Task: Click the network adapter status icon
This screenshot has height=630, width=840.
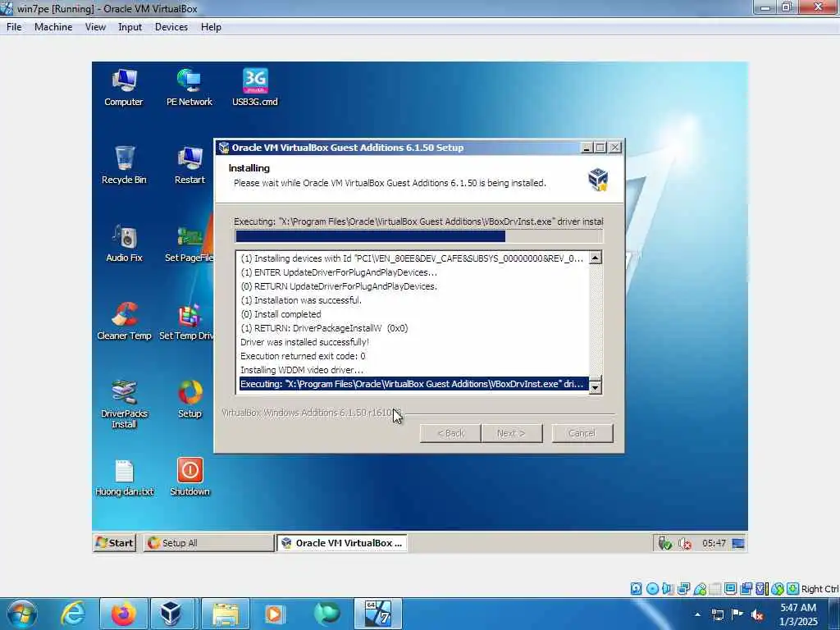Action: (683, 589)
